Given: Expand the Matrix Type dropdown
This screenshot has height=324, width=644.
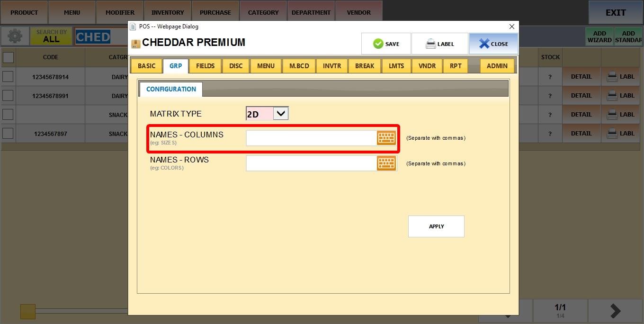Looking at the screenshot, I should [281, 114].
